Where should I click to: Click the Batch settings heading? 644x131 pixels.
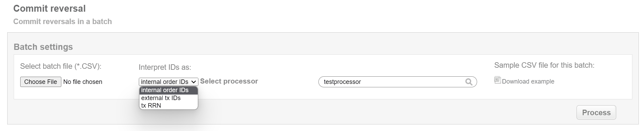click(43, 47)
